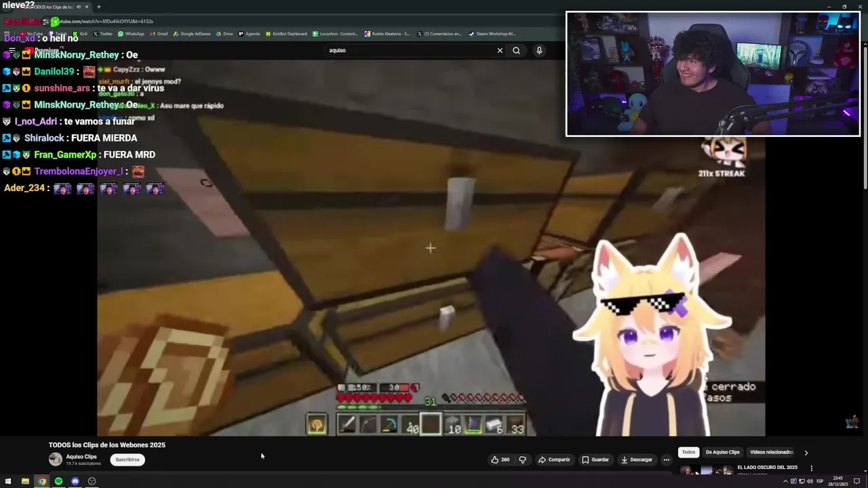The height and width of the screenshot is (488, 868).
Task: Click the video title 'TODOS los Clips de los Webones 2025'
Action: (107, 445)
